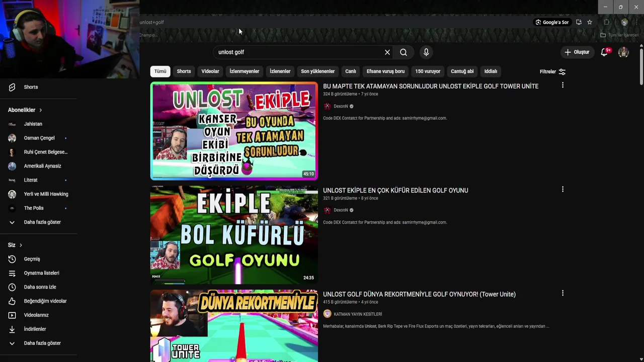This screenshot has width=644, height=362.
Task: Open title BU MAPTE TEK ATAMAYAN SORUNLUDUR
Action: pyautogui.click(x=431, y=86)
